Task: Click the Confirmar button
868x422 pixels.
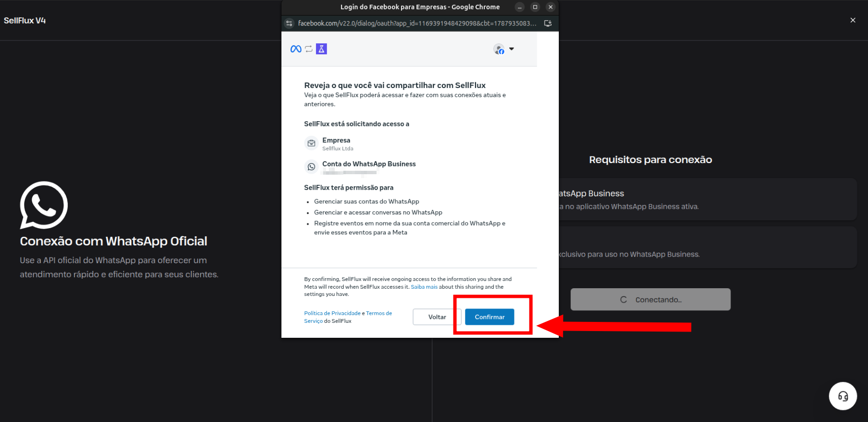Action: click(490, 317)
